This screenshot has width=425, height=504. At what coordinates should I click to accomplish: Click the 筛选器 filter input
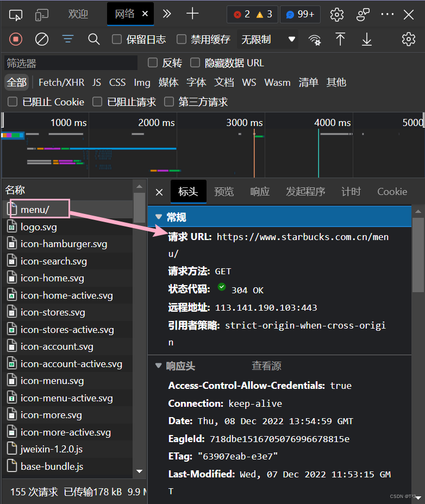tap(71, 63)
